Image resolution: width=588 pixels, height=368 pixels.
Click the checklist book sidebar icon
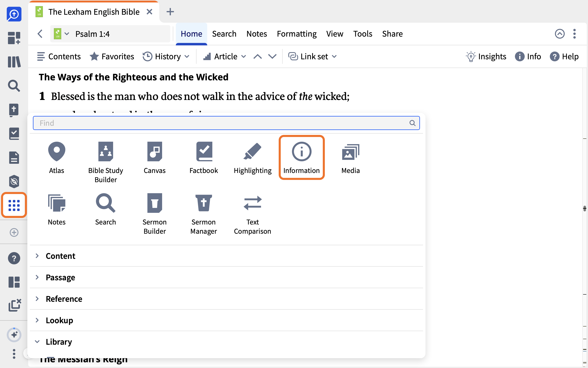(x=14, y=134)
